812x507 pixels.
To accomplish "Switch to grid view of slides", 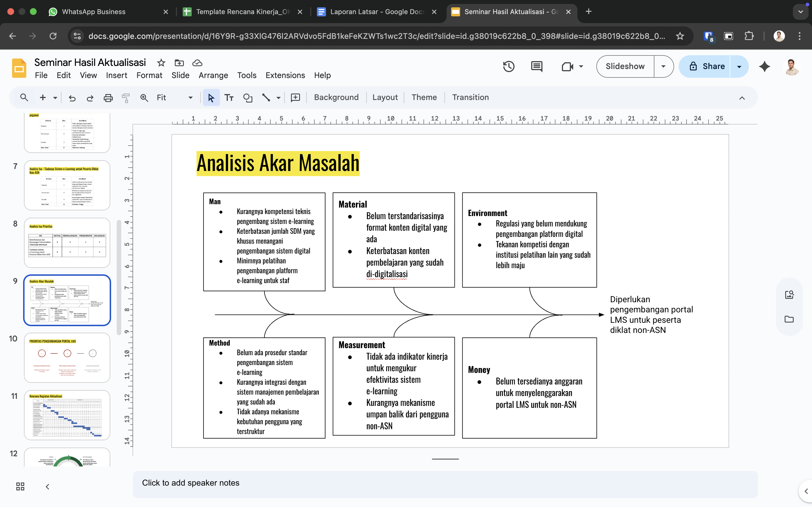I will (x=20, y=486).
